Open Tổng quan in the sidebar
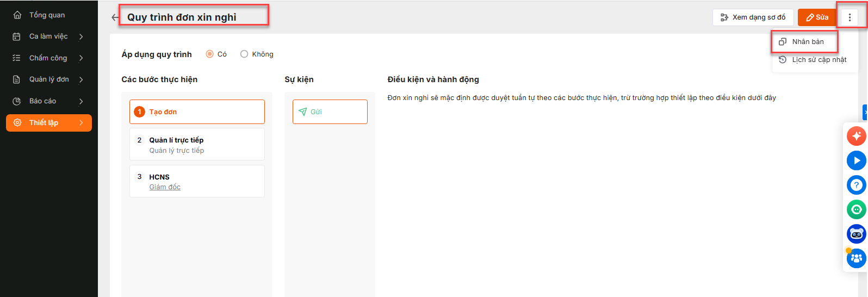The height and width of the screenshot is (297, 868). [49, 15]
